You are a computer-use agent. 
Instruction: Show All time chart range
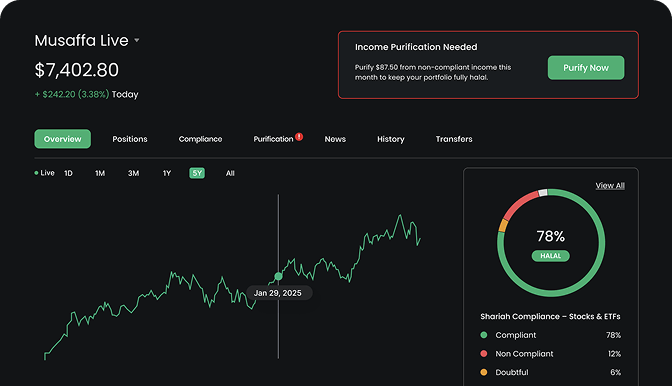coord(230,173)
